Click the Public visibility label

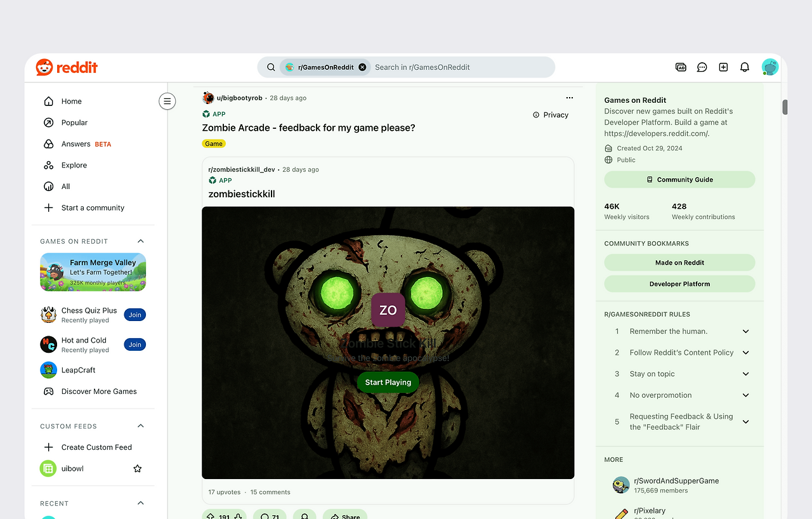coord(626,160)
